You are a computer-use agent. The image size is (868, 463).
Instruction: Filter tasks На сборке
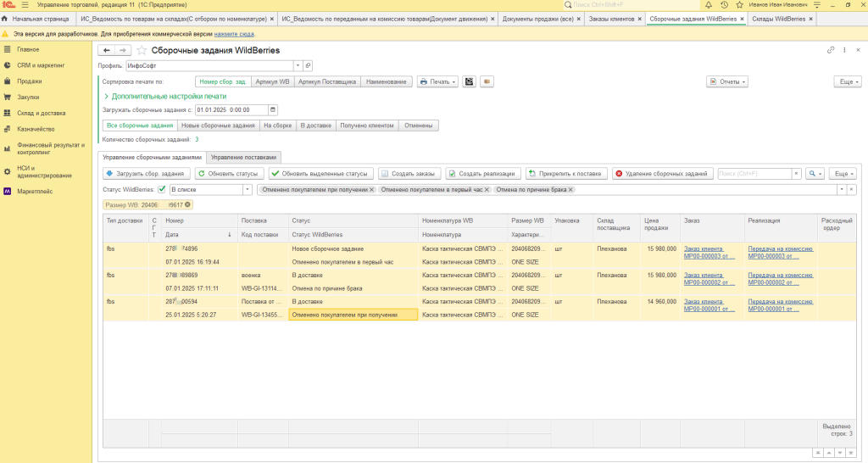click(x=277, y=126)
